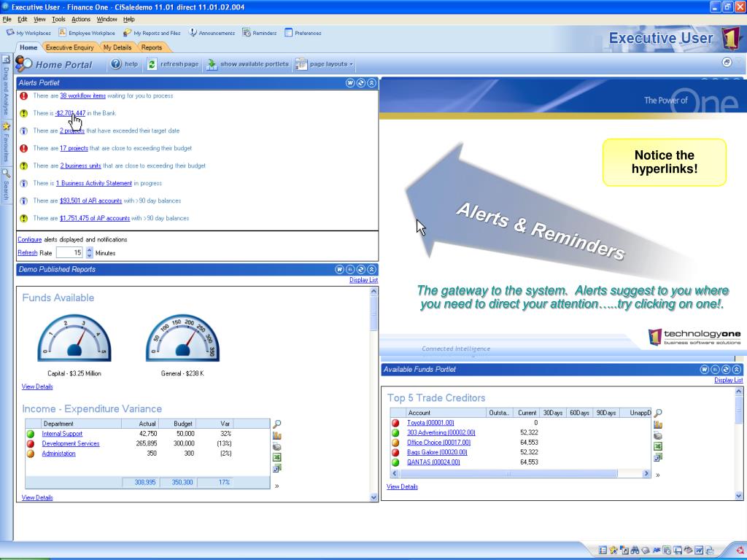The height and width of the screenshot is (560, 747).
Task: Open the Window menu
Action: (x=107, y=19)
